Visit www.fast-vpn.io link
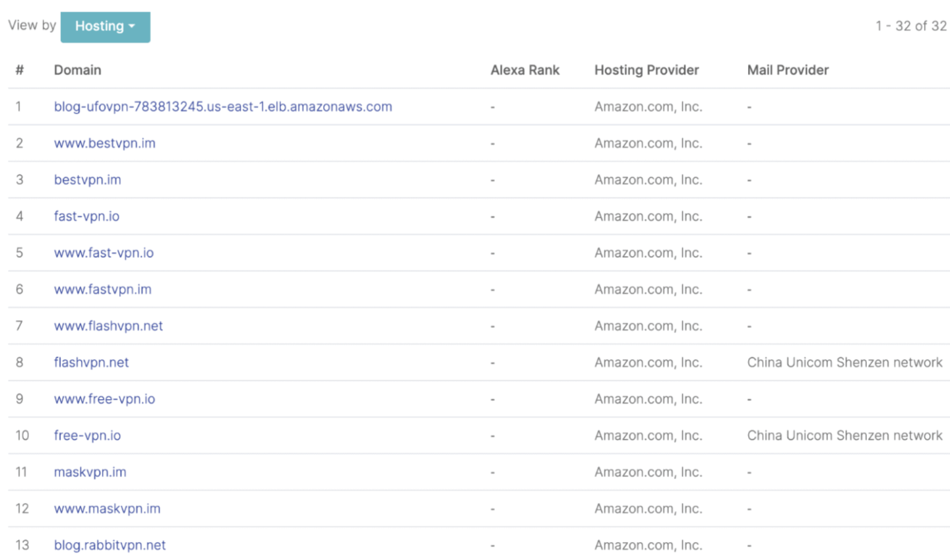The image size is (950, 560). [104, 253]
